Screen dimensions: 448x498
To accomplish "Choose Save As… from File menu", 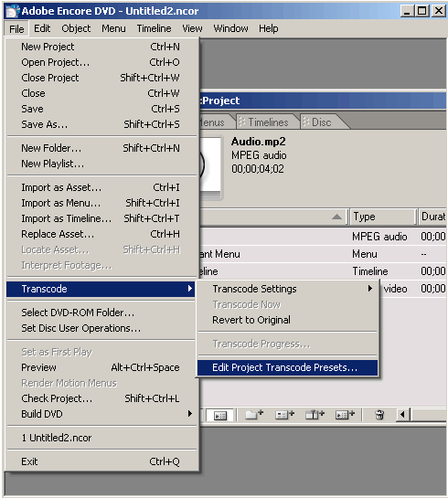I will pos(101,124).
